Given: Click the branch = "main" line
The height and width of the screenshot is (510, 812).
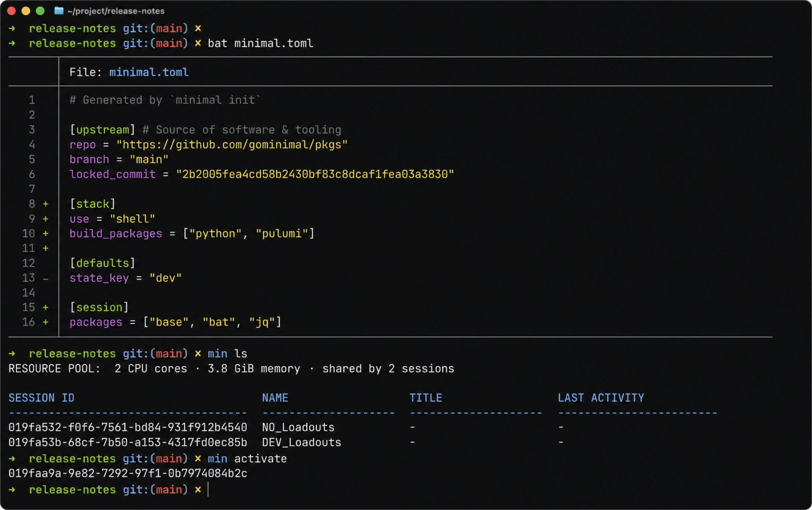Looking at the screenshot, I should pos(119,160).
